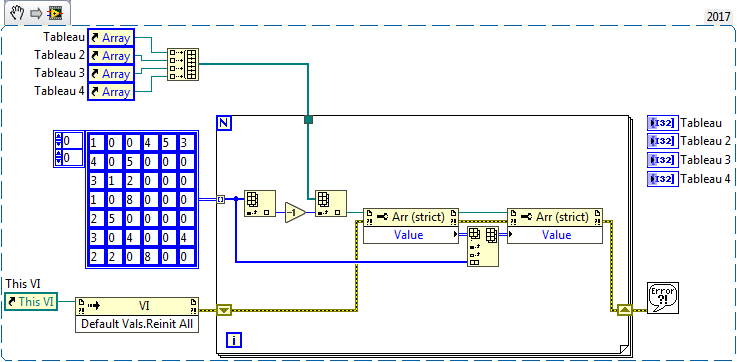737x362 pixels.
Task: Click the first Arr (strict) Value property
Action: coord(411,235)
